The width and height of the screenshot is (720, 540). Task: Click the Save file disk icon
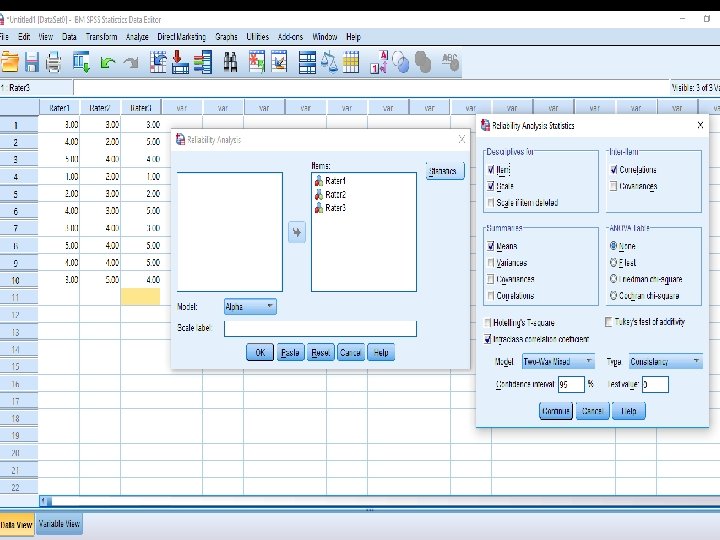(x=32, y=62)
